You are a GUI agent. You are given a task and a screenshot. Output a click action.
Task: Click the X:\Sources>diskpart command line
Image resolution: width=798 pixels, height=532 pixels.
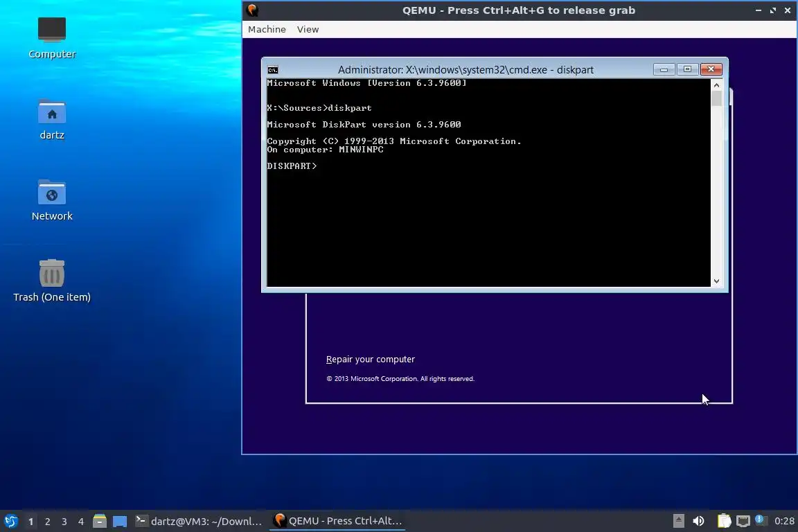click(319, 108)
